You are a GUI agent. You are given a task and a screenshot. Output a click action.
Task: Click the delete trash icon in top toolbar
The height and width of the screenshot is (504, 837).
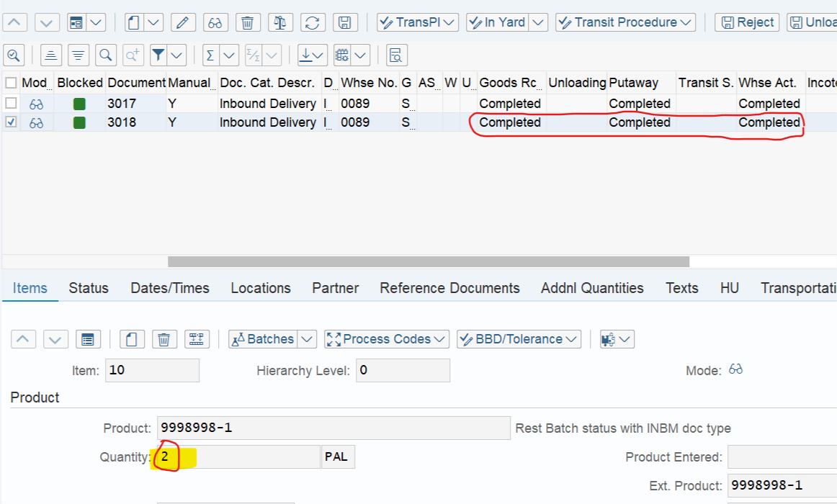(247, 22)
